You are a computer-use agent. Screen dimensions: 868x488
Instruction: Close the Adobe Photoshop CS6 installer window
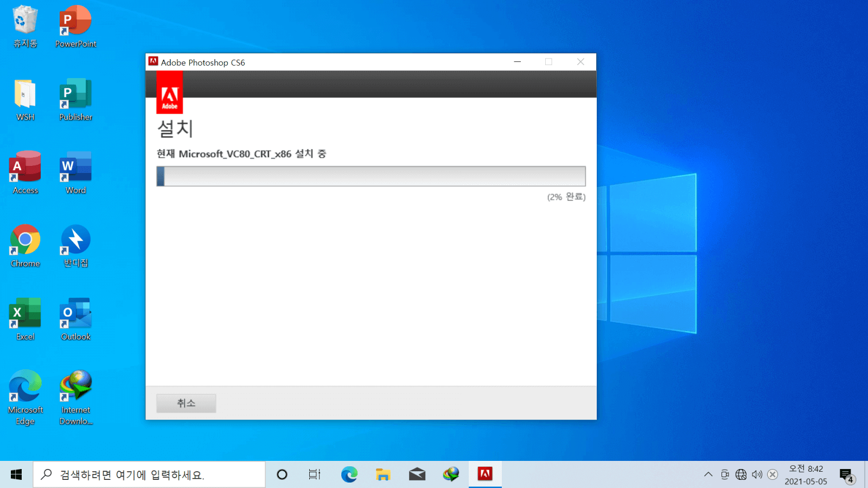coord(580,62)
